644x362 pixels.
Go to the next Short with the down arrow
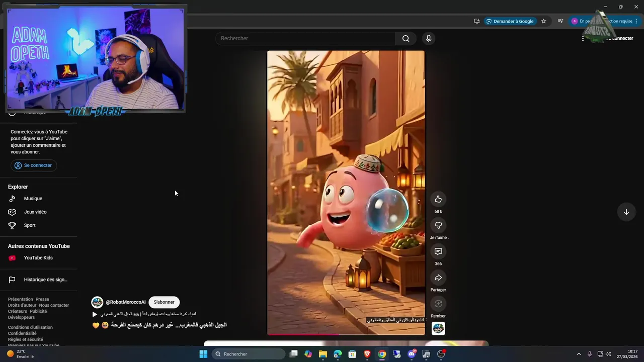click(x=626, y=212)
